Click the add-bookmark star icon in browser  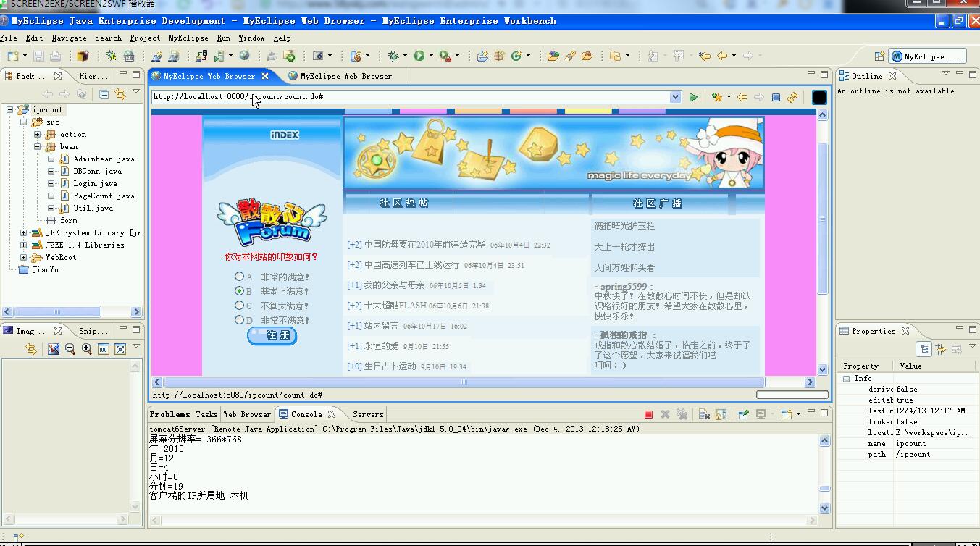(x=716, y=97)
